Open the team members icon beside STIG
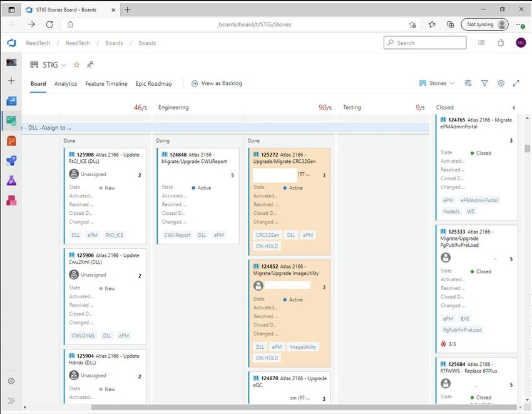The height and width of the screenshot is (414, 532). click(90, 64)
